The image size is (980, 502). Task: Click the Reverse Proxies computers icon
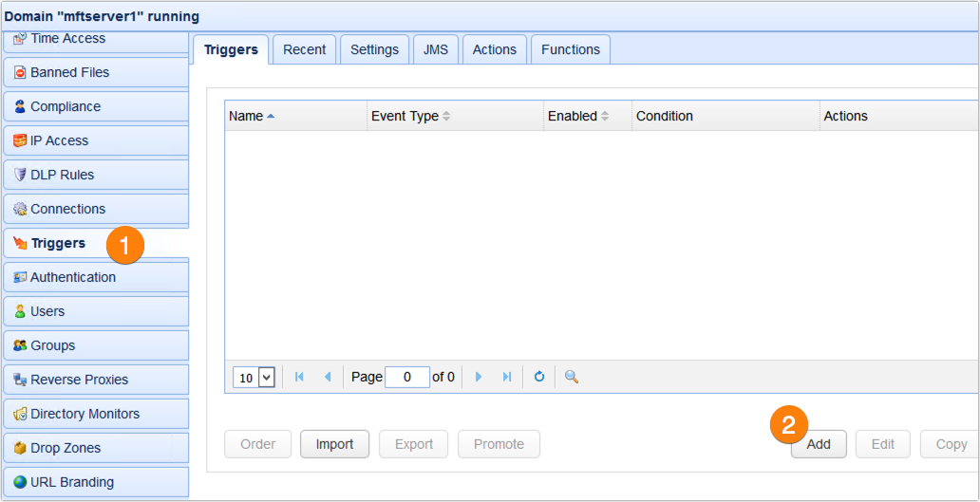[20, 380]
